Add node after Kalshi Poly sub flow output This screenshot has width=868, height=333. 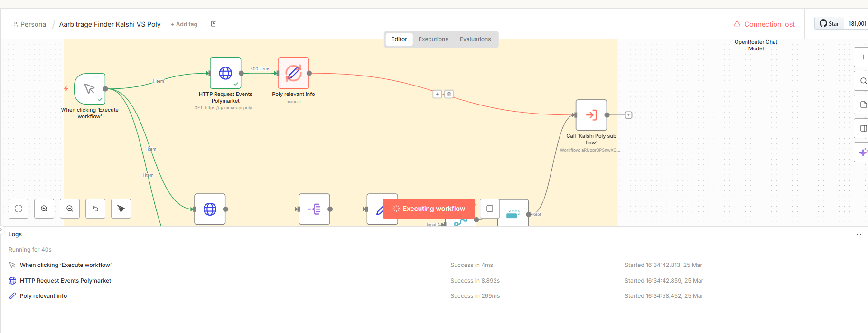click(628, 115)
